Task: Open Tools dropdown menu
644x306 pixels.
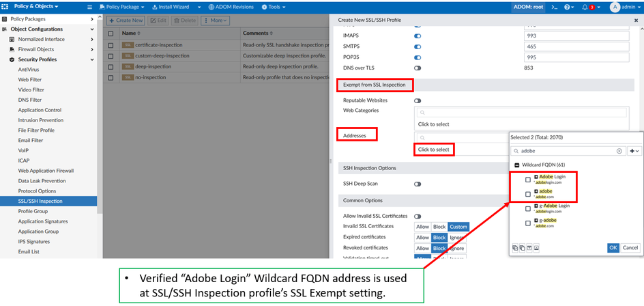Action: 274,7
